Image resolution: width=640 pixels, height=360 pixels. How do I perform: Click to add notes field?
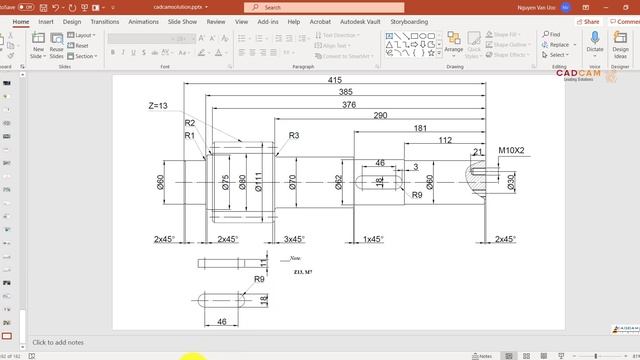(58, 342)
